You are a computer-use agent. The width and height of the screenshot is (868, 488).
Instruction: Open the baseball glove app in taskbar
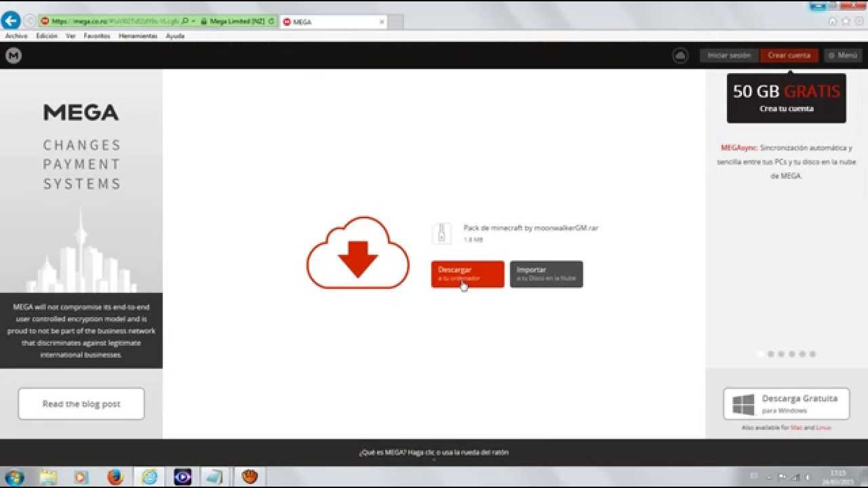[250, 477]
